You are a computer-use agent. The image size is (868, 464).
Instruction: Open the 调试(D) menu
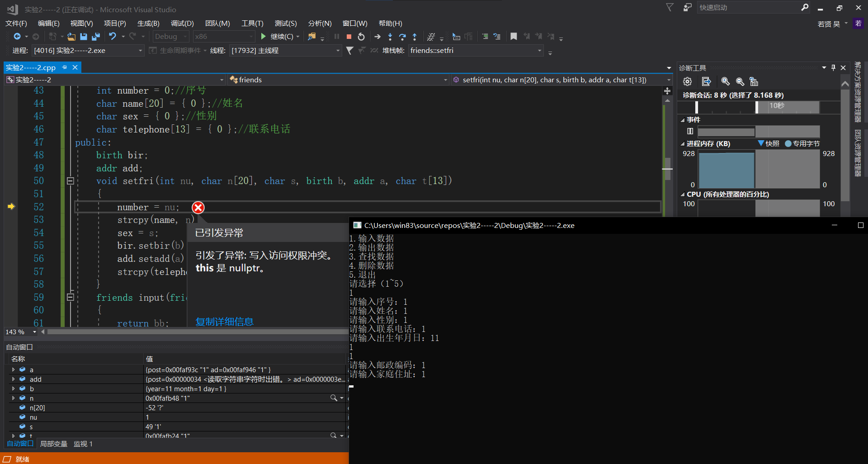click(x=182, y=24)
